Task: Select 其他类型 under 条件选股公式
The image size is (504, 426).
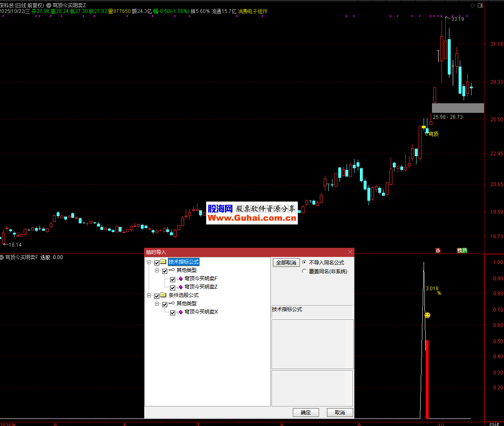Action: [x=186, y=304]
